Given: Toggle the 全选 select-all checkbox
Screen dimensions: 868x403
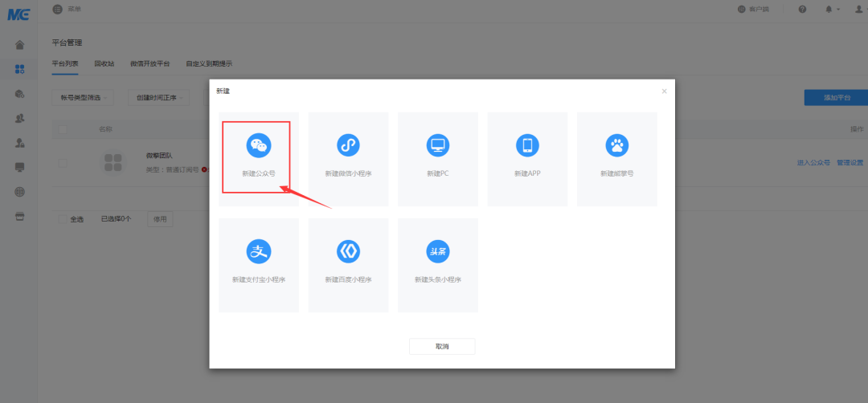Looking at the screenshot, I should click(63, 218).
